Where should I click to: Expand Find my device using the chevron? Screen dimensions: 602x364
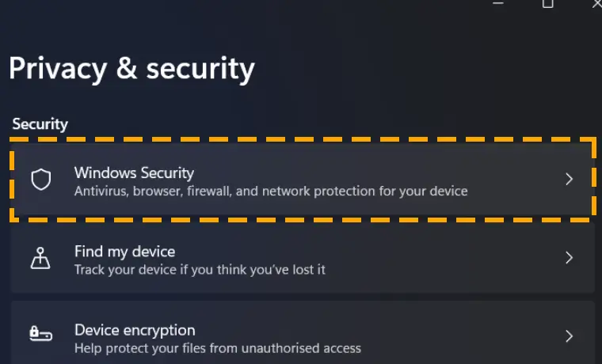pyautogui.click(x=569, y=258)
